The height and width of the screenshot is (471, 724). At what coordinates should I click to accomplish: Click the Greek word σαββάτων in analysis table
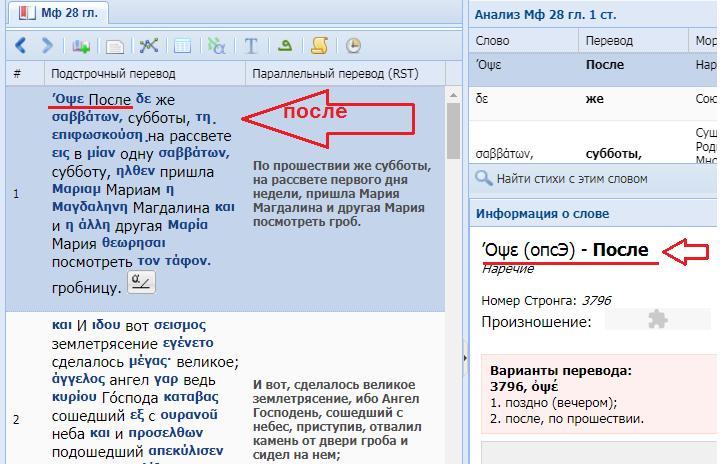point(505,153)
